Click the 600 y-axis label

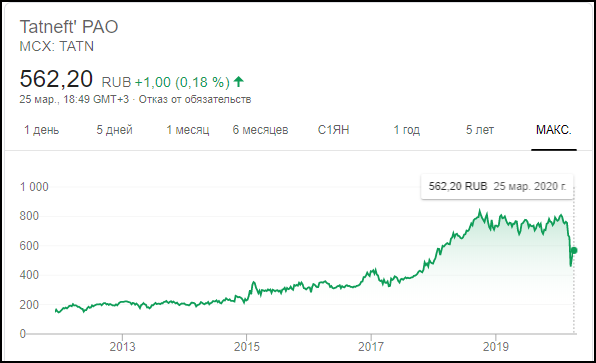coord(29,246)
